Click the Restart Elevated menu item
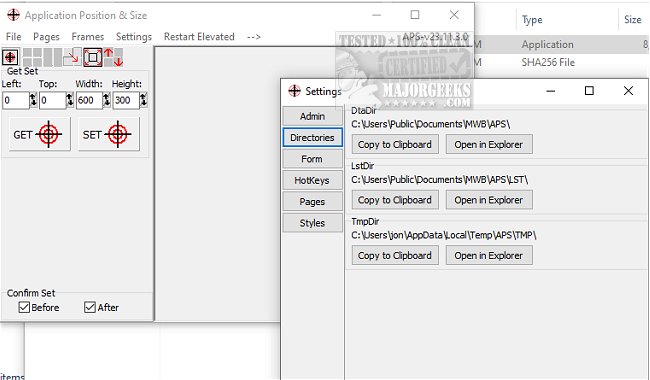650x380 pixels. click(x=199, y=36)
